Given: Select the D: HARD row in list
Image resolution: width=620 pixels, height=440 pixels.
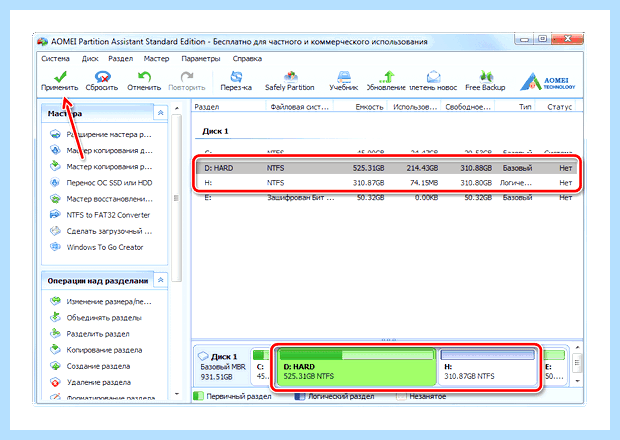Looking at the screenshot, I should [387, 168].
